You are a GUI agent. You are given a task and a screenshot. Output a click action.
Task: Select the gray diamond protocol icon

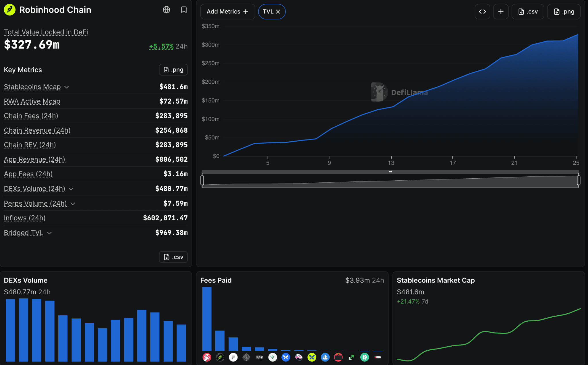click(x=246, y=357)
